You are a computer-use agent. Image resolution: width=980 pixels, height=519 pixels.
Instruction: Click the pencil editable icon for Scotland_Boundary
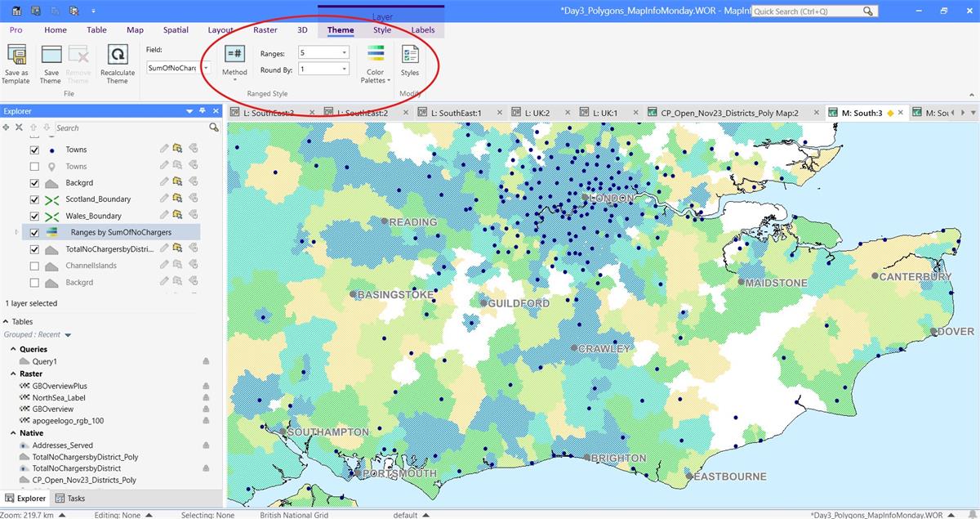click(163, 199)
